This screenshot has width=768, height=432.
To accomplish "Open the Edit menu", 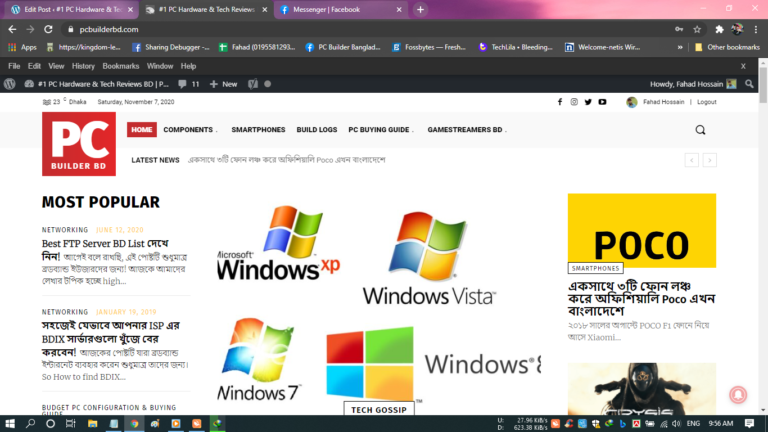I will 34,66.
